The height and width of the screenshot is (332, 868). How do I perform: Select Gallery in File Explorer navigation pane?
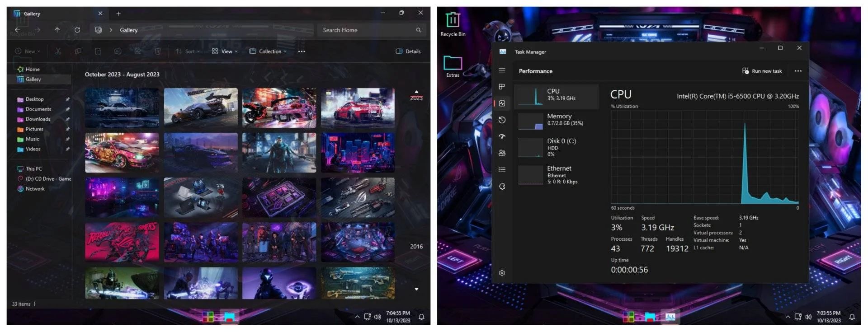coord(40,79)
